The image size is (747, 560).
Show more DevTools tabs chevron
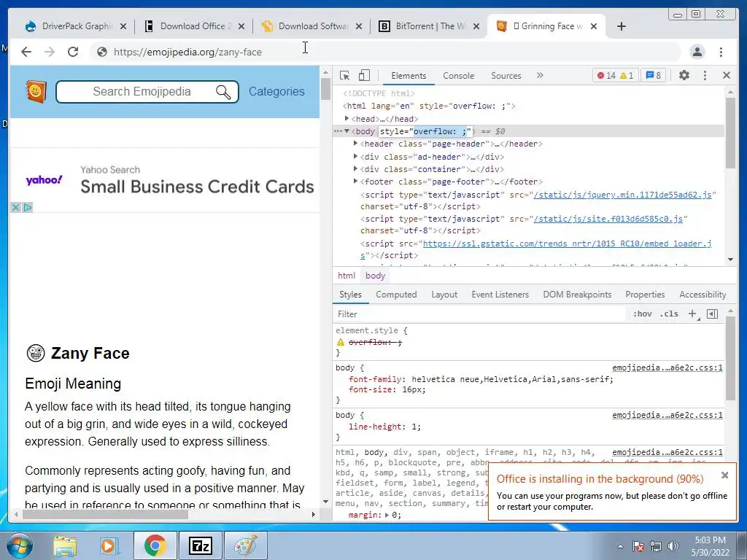pos(540,75)
